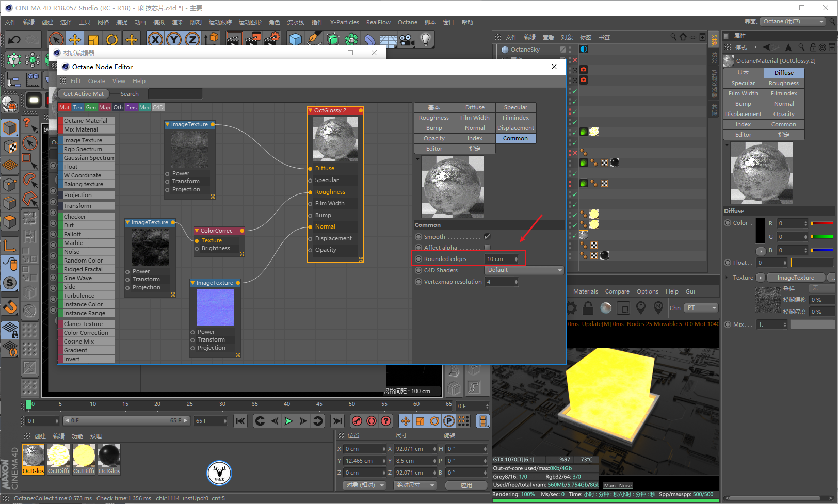The height and width of the screenshot is (504, 838).
Task: Open the Create menu in Octane Node Editor
Action: point(96,81)
